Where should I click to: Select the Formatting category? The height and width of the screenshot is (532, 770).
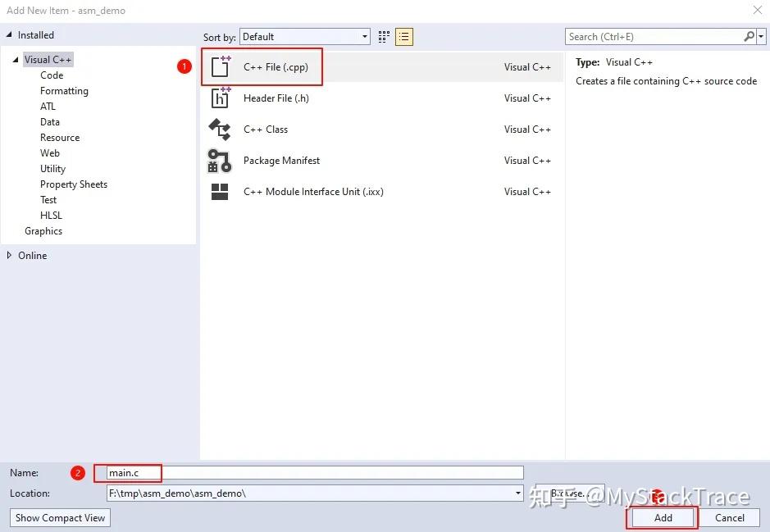click(64, 91)
